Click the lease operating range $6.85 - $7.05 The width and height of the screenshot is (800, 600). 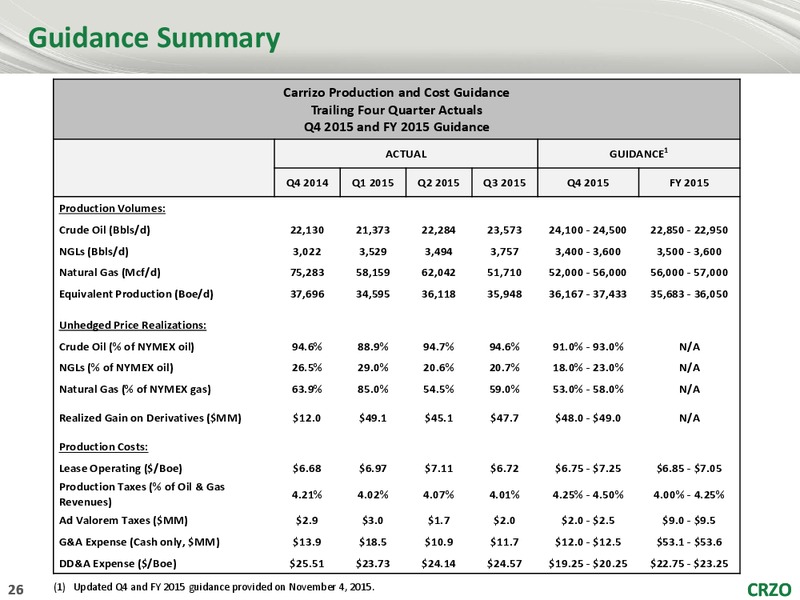(689, 468)
